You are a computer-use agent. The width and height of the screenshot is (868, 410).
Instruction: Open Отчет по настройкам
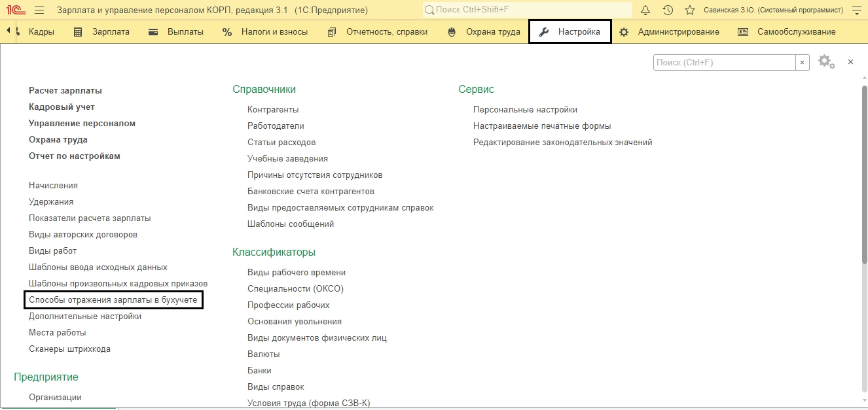click(75, 156)
